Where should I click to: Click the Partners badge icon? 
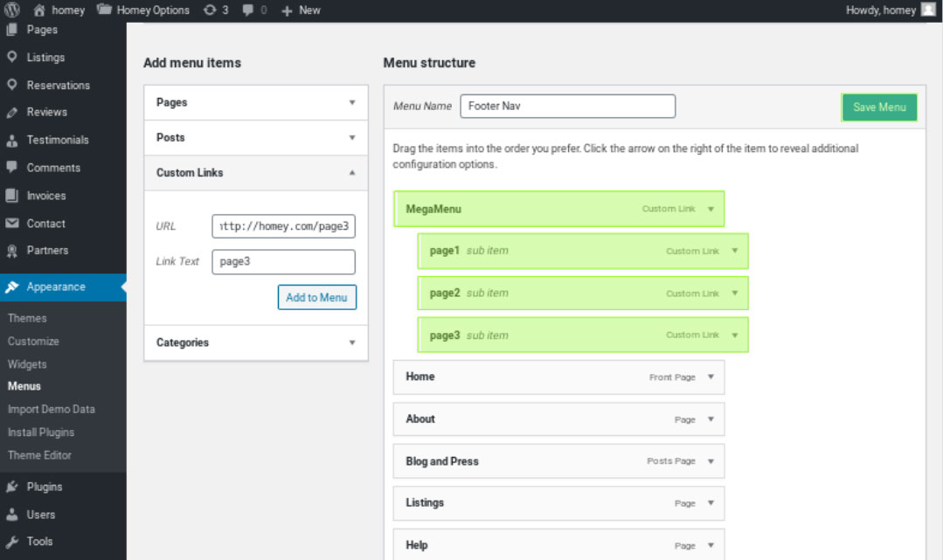[12, 251]
